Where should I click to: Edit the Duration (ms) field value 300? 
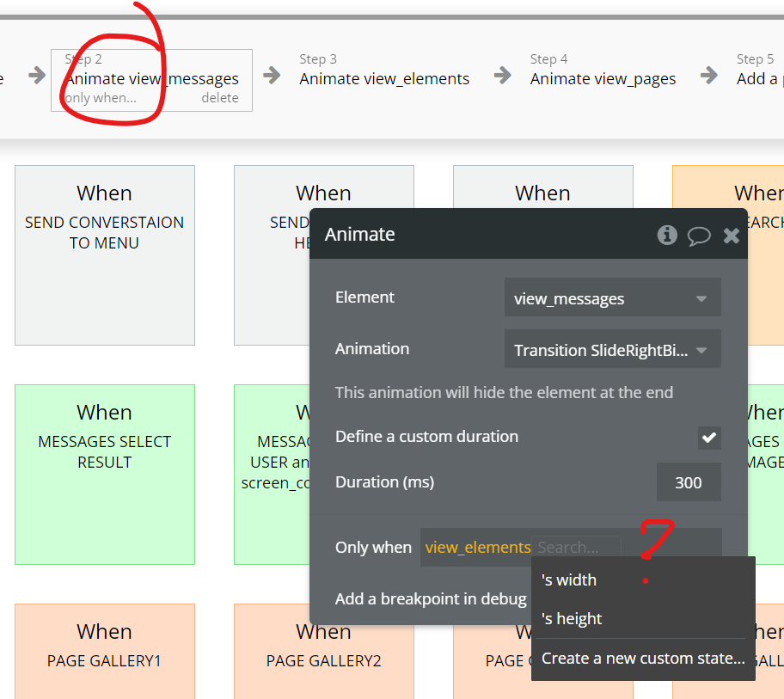689,482
